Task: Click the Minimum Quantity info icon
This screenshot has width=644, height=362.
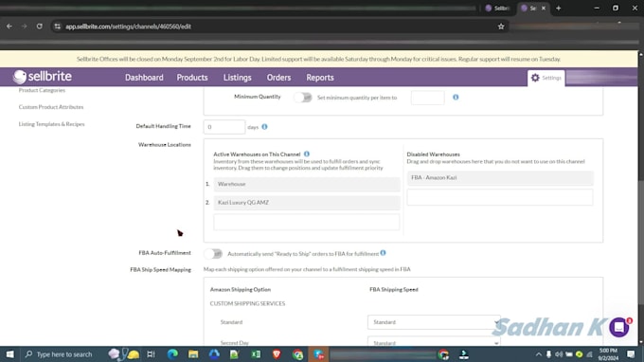Action: click(456, 98)
